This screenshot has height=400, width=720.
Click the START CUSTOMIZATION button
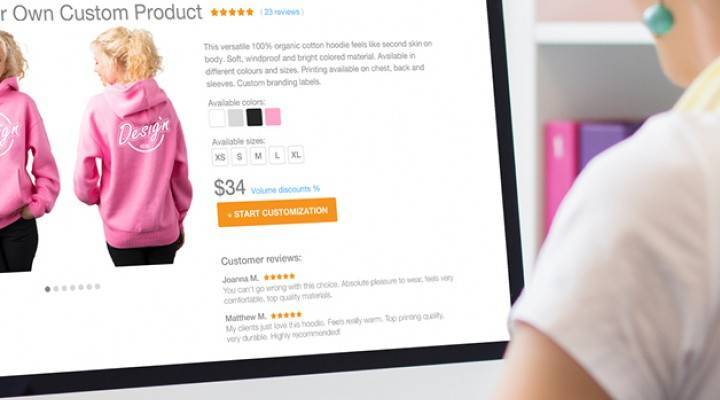(277, 212)
